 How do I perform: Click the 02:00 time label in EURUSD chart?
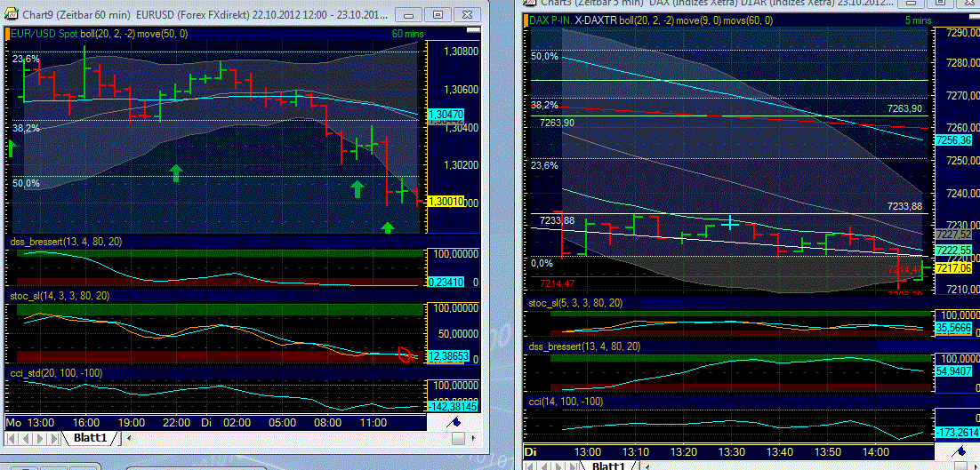point(237,423)
